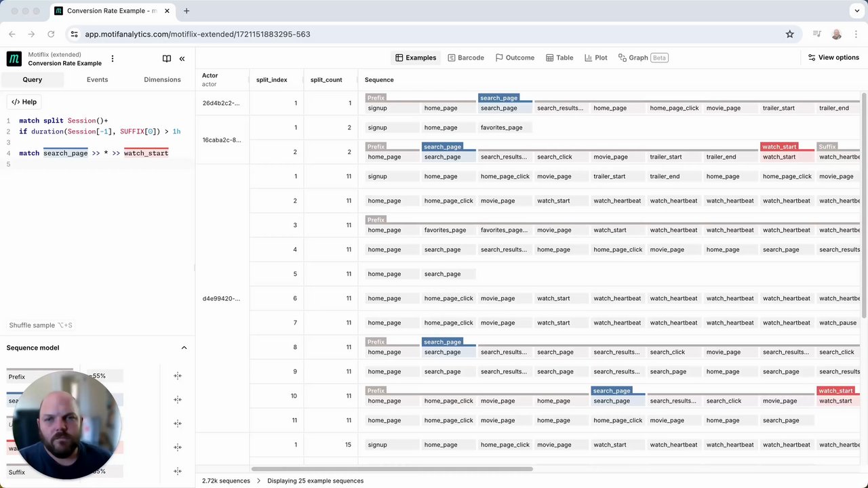
Task: Select the Events tab
Action: coord(97,80)
